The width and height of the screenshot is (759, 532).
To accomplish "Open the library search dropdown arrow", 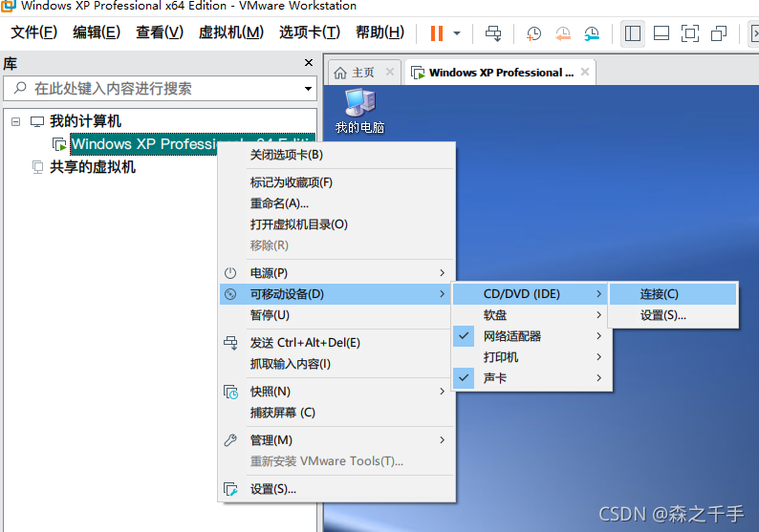I will coord(308,89).
